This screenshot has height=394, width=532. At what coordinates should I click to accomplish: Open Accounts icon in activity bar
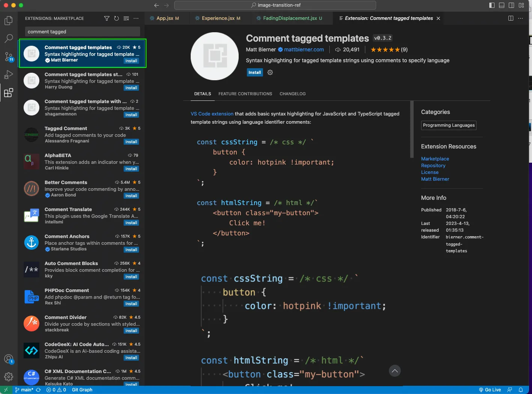(x=9, y=359)
